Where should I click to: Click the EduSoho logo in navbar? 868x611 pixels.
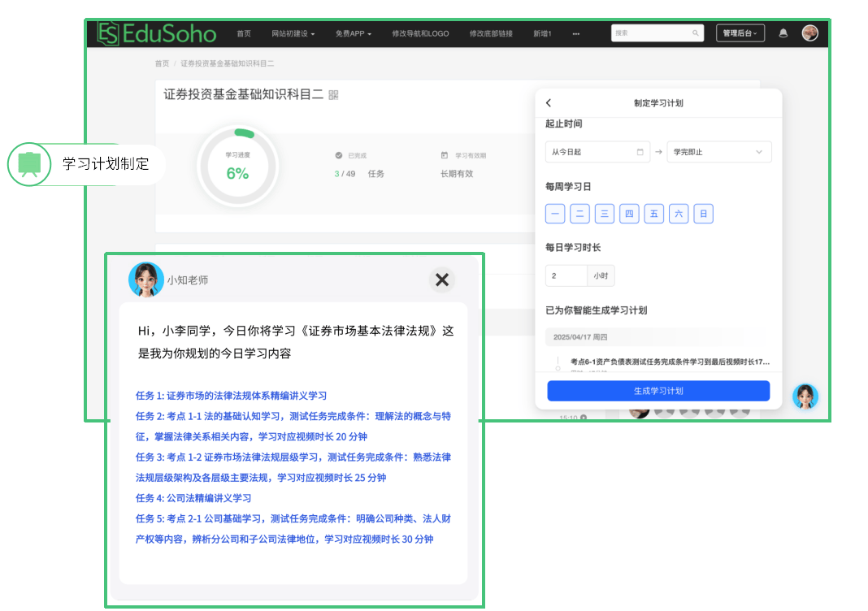[x=157, y=33]
